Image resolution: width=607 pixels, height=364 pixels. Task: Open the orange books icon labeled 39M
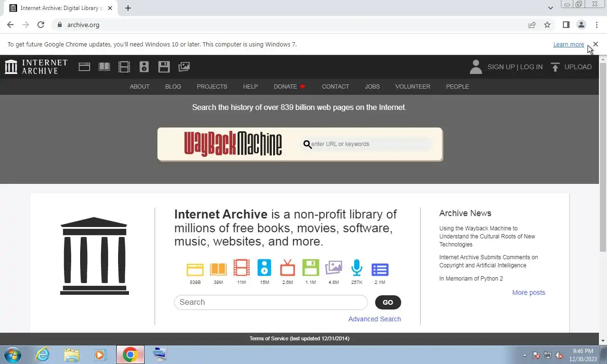pyautogui.click(x=218, y=269)
